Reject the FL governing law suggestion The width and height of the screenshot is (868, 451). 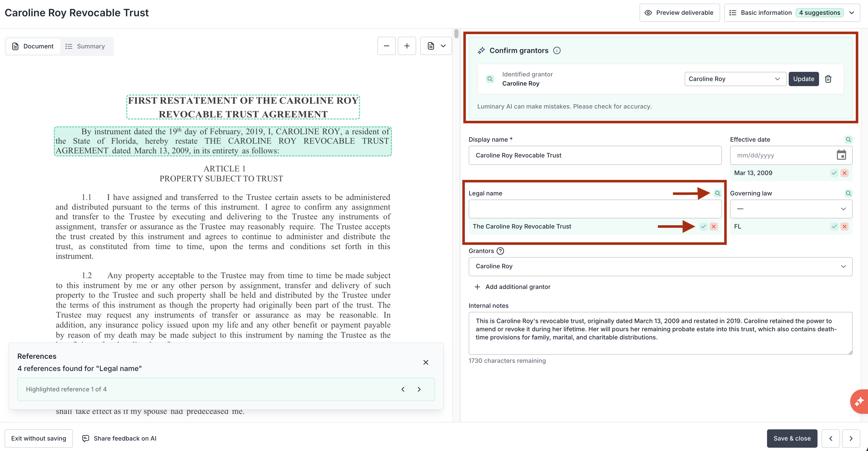tap(844, 226)
